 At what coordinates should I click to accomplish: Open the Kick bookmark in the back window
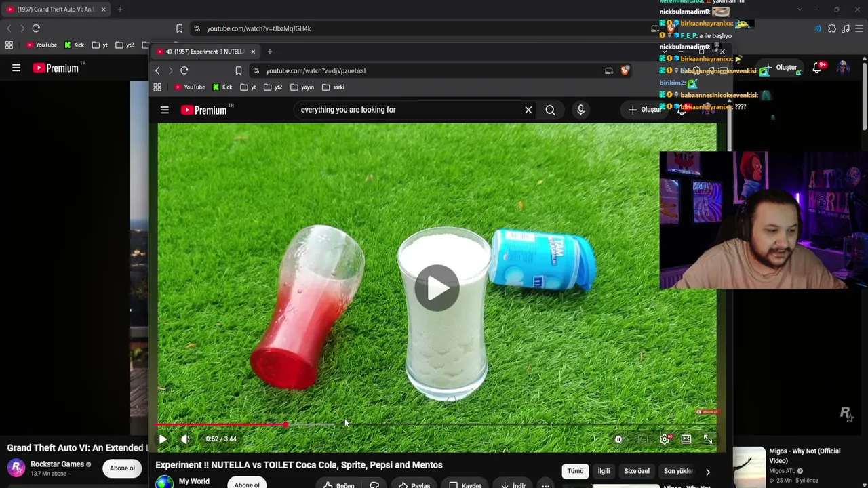74,45
